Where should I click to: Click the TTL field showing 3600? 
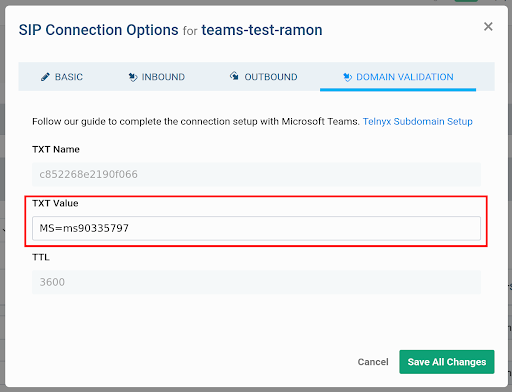[x=256, y=282]
